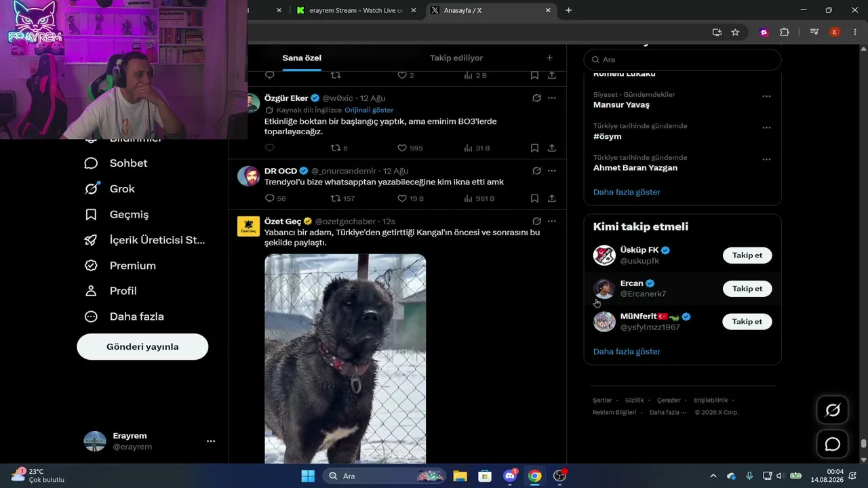Bookmark the DR OCD post
The image size is (868, 488).
tap(534, 199)
